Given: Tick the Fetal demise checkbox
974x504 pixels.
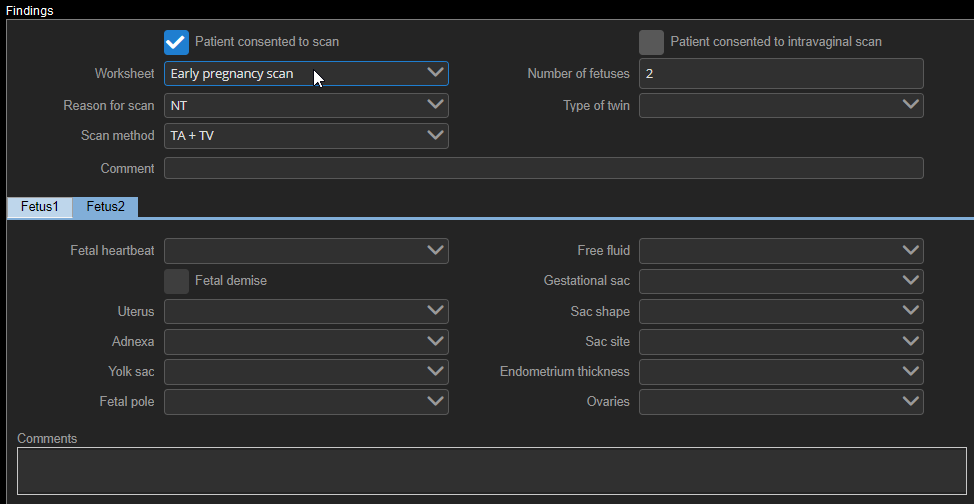Looking at the screenshot, I should (176, 281).
